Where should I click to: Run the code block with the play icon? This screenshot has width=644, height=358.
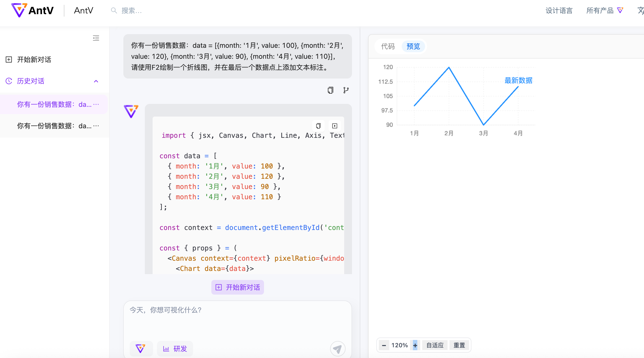pyautogui.click(x=334, y=126)
